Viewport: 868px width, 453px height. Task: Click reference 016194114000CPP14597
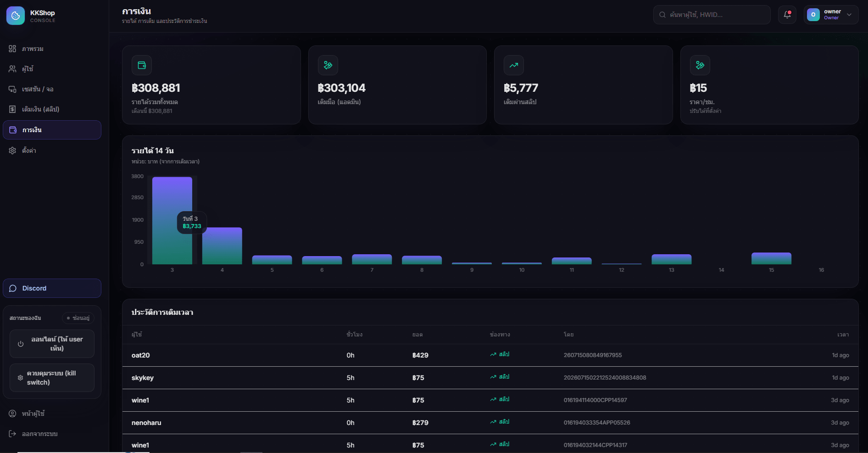(x=595, y=400)
